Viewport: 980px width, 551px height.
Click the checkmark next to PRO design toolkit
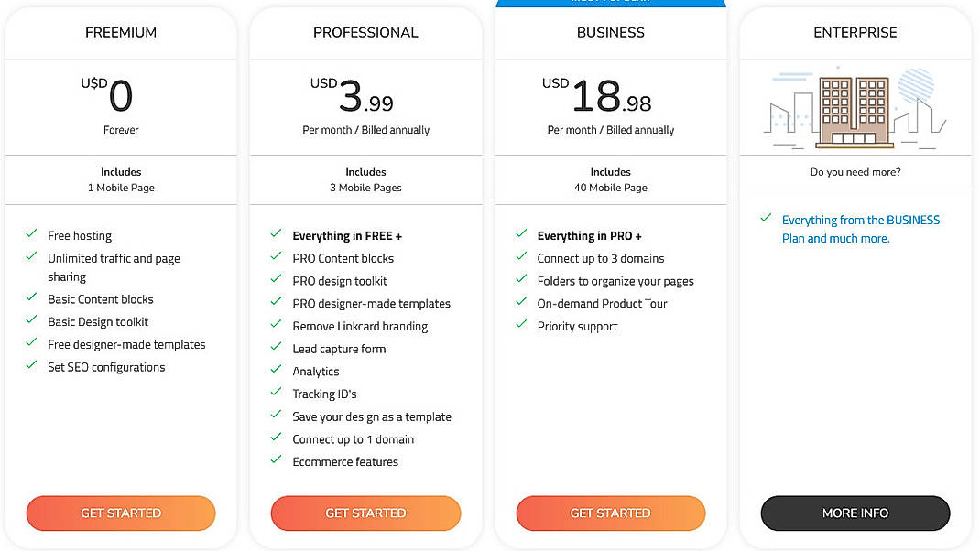point(276,280)
